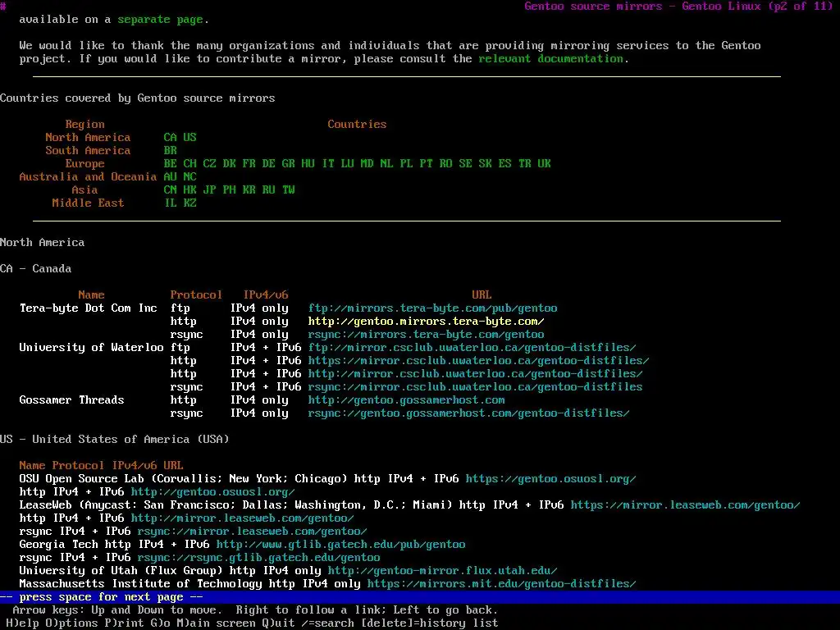This screenshot has height=630, width=840.
Task: Open Tera-byte rsync mirror URL
Action: coord(426,335)
